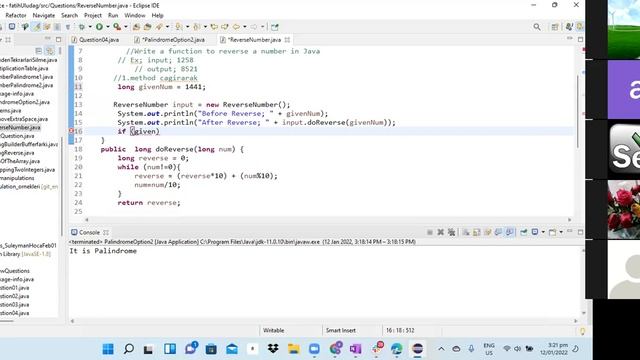Click Pin Console icon
The height and width of the screenshot is (360, 640).
click(x=524, y=232)
